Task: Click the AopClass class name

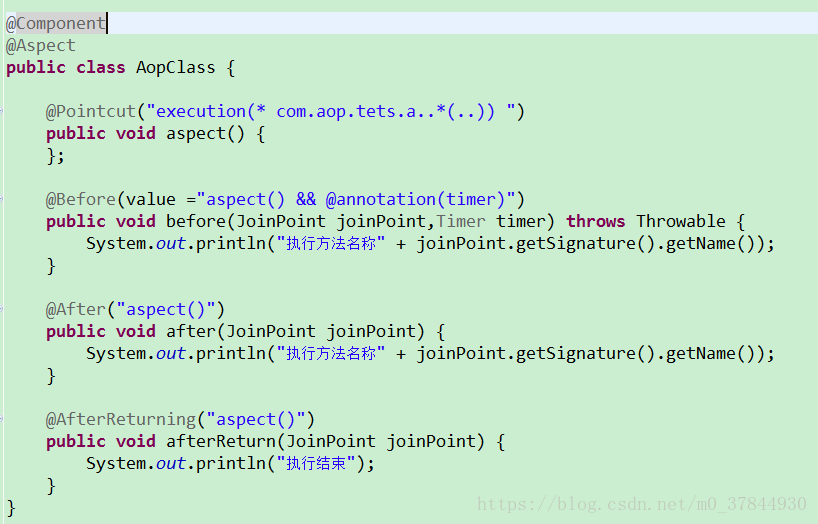Action: (x=175, y=68)
